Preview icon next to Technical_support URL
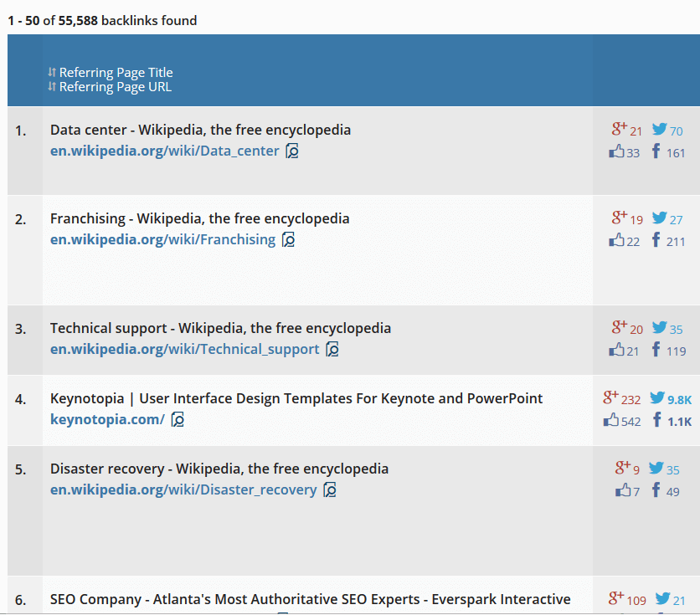Image resolution: width=700 pixels, height=615 pixels. pyautogui.click(x=332, y=350)
